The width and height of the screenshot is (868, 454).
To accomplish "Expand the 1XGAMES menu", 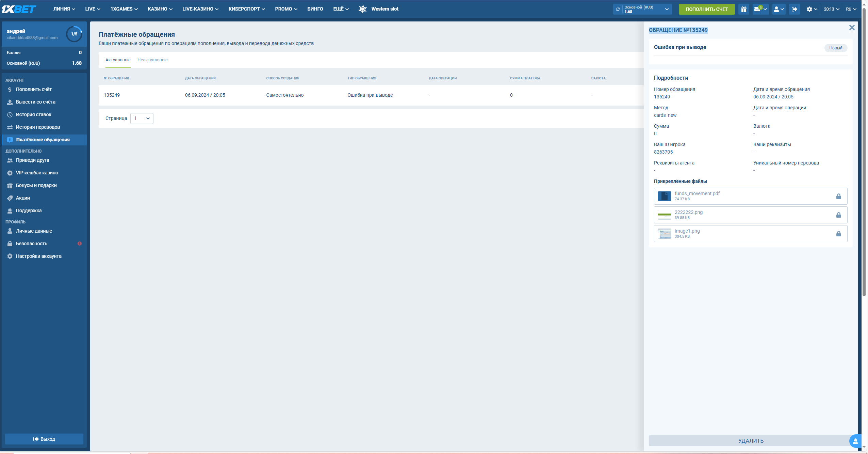I will [x=124, y=9].
